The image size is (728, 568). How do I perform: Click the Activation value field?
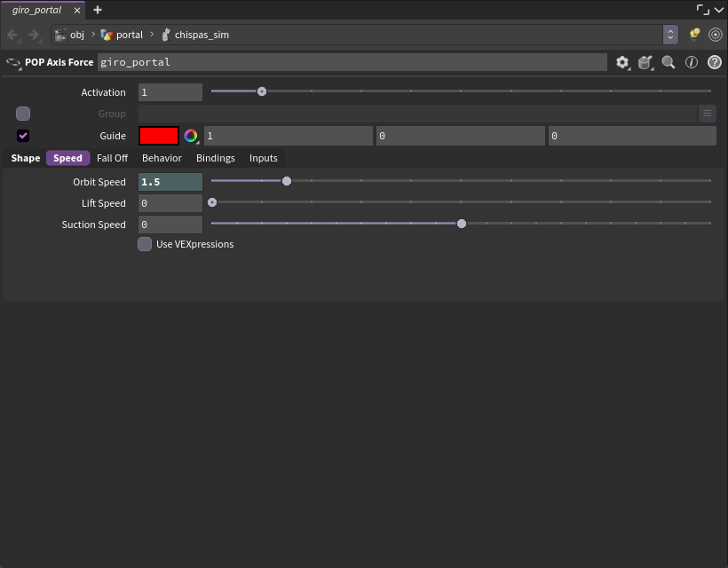coord(170,92)
